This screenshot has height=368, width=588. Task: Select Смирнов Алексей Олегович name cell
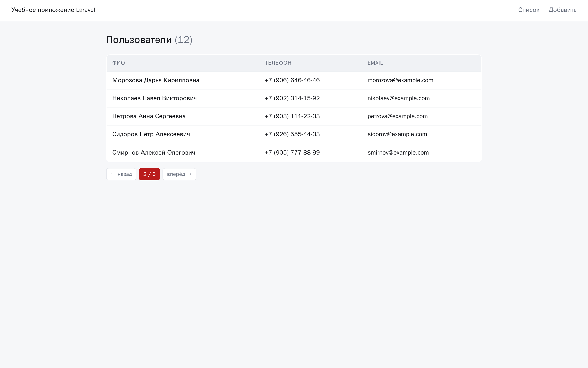(x=154, y=153)
